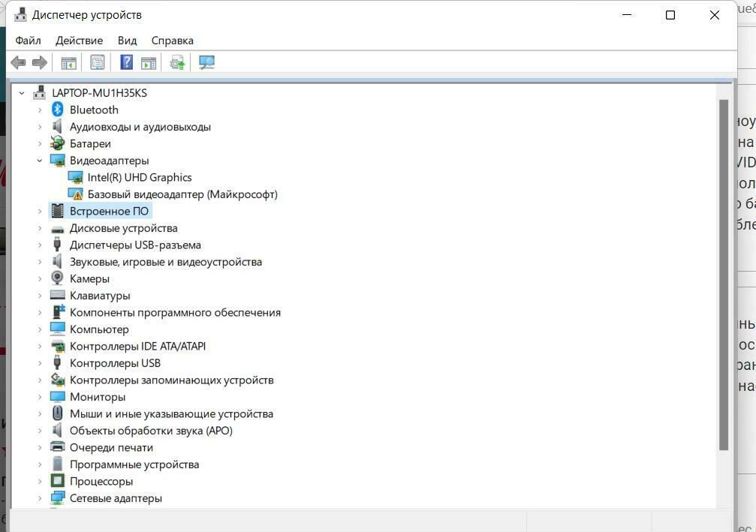
Task: Open the Файл menu
Action: [x=28, y=41]
